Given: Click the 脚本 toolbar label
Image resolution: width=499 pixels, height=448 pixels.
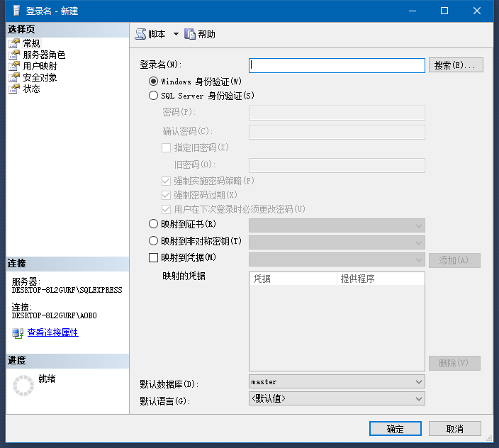Looking at the screenshot, I should click(x=157, y=34).
